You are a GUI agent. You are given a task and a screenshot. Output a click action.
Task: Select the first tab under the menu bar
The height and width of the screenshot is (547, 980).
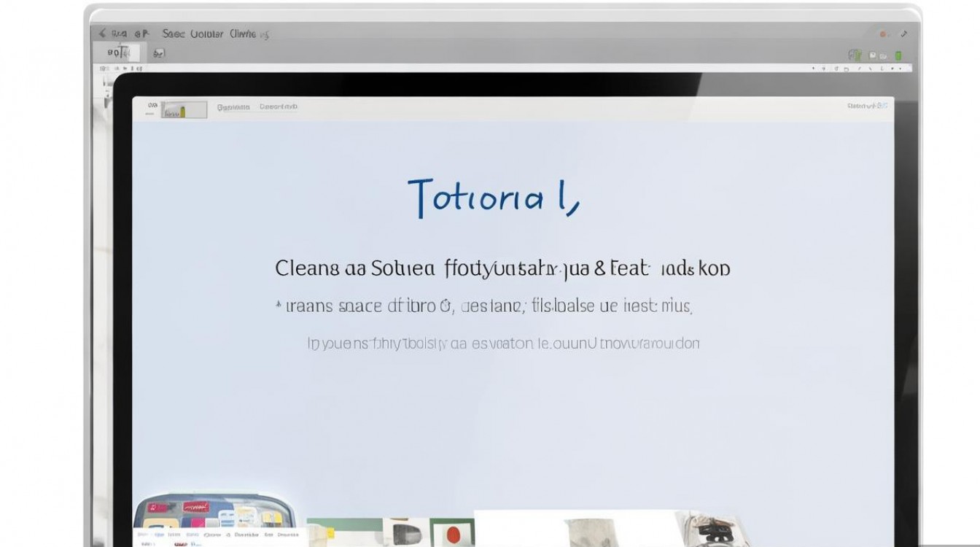pyautogui.click(x=120, y=53)
